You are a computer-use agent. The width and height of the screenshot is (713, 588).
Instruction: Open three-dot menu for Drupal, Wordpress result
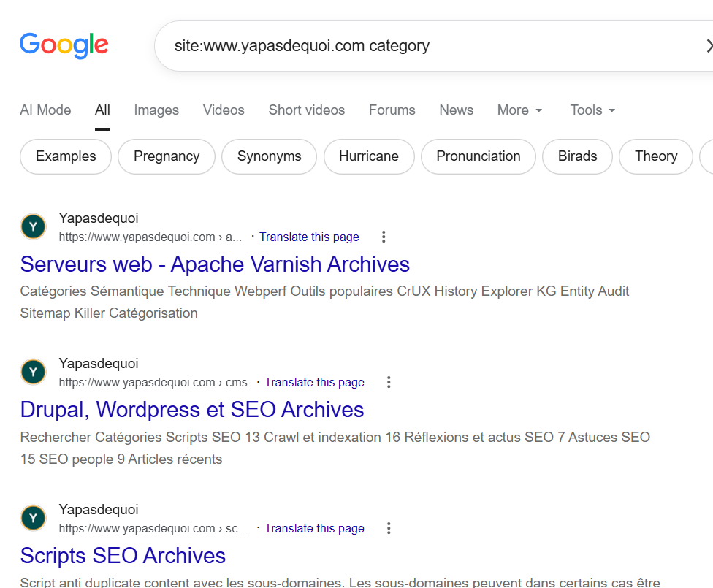(389, 383)
